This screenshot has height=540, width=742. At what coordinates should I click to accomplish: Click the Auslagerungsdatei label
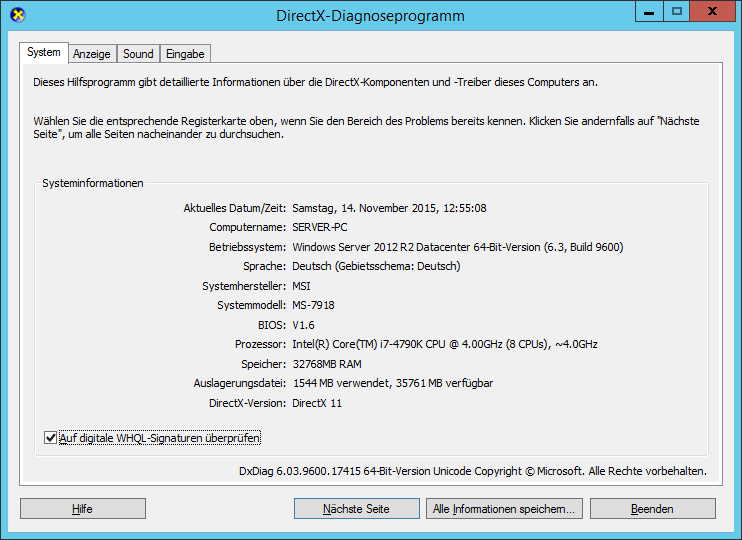(x=239, y=383)
